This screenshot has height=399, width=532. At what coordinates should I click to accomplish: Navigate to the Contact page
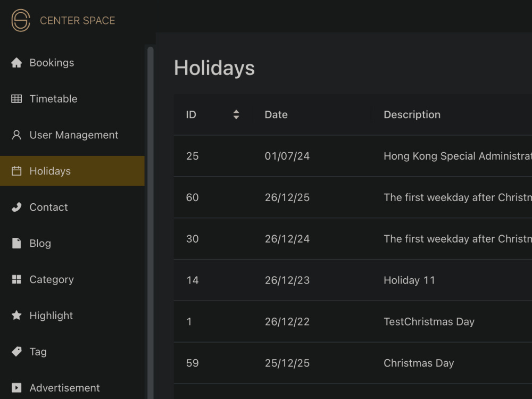click(72, 207)
